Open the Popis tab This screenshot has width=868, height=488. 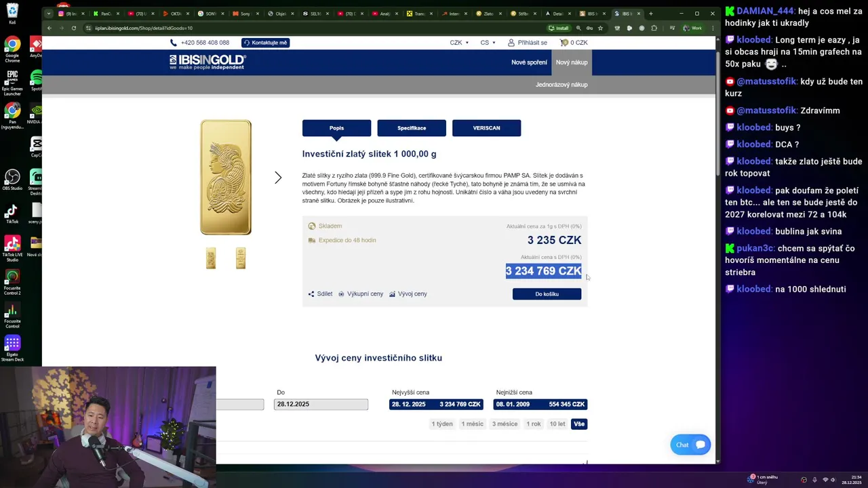(336, 128)
